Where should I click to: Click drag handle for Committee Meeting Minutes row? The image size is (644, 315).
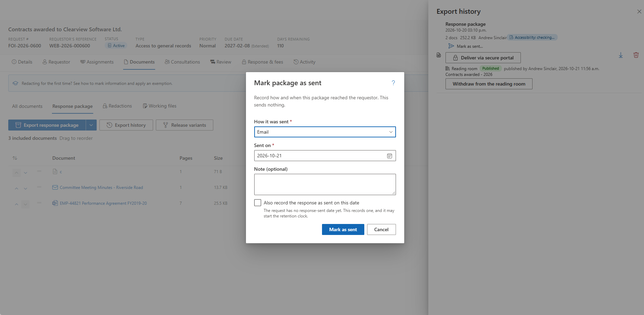point(39,187)
